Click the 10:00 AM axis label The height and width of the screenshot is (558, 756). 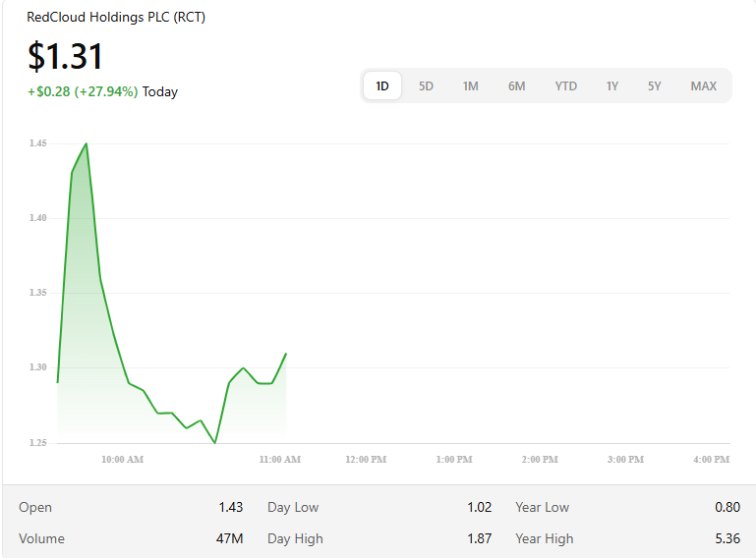point(123,459)
